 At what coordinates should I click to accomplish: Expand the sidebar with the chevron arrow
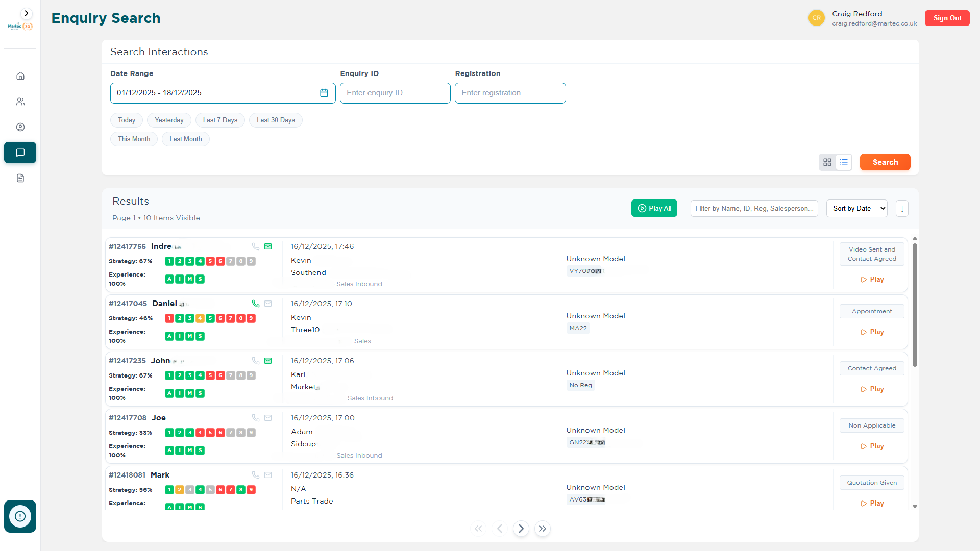coord(27,14)
